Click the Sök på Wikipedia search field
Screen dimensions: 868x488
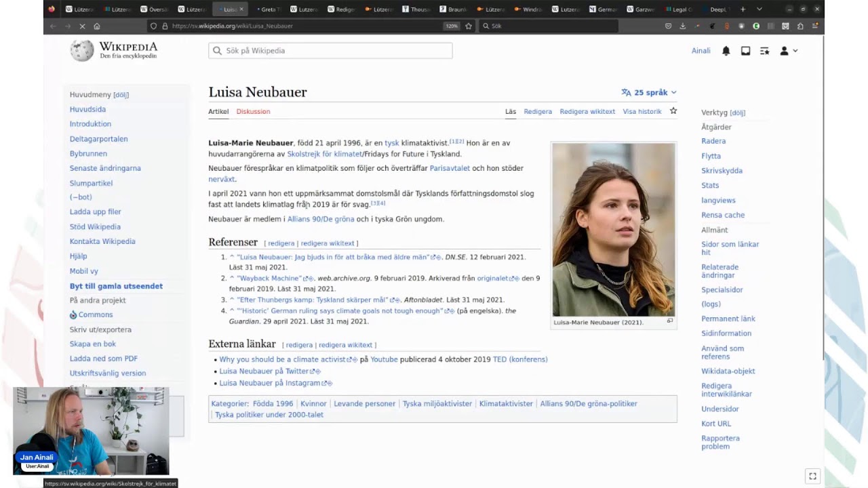330,51
